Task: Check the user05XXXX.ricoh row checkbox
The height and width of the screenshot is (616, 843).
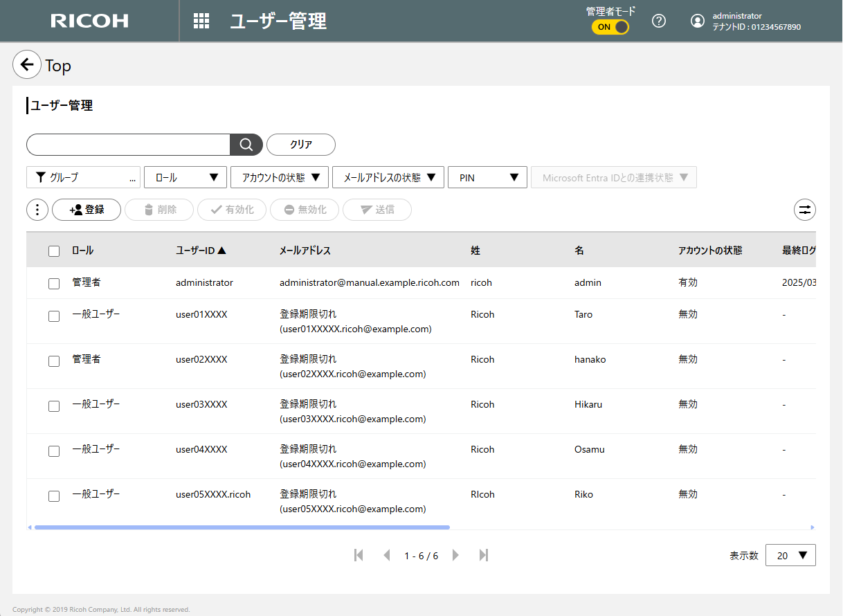Action: (x=54, y=496)
